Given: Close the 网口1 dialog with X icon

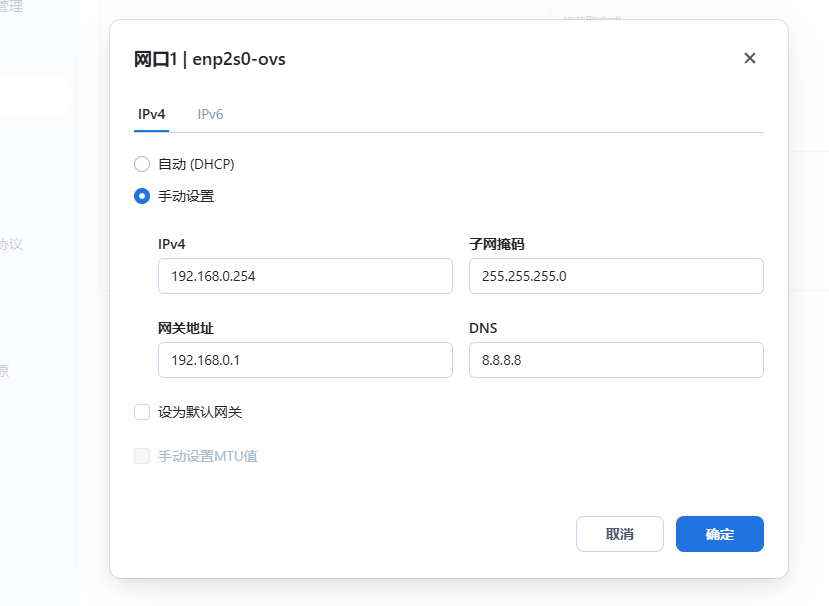Looking at the screenshot, I should pos(750,58).
